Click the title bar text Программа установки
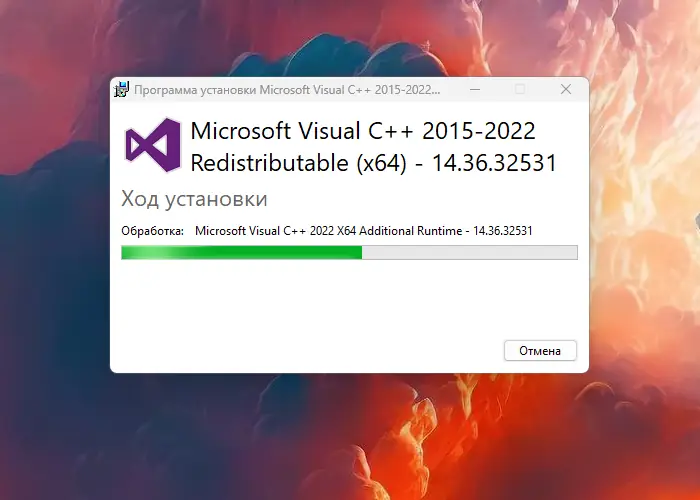The width and height of the screenshot is (700, 500). point(195,90)
